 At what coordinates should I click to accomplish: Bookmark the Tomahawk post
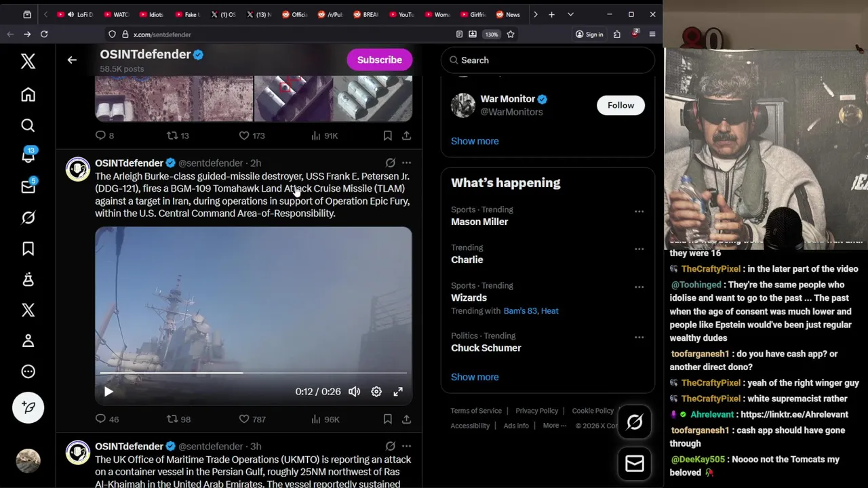point(387,420)
